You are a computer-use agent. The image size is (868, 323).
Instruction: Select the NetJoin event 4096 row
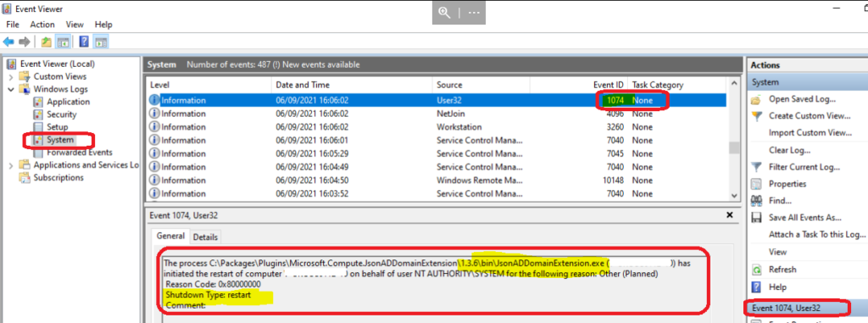coord(437,114)
